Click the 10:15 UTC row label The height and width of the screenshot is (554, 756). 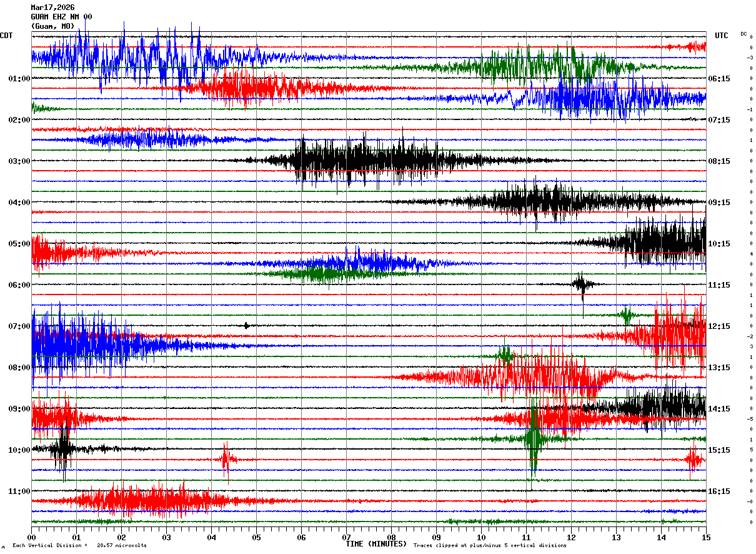pyautogui.click(x=719, y=244)
